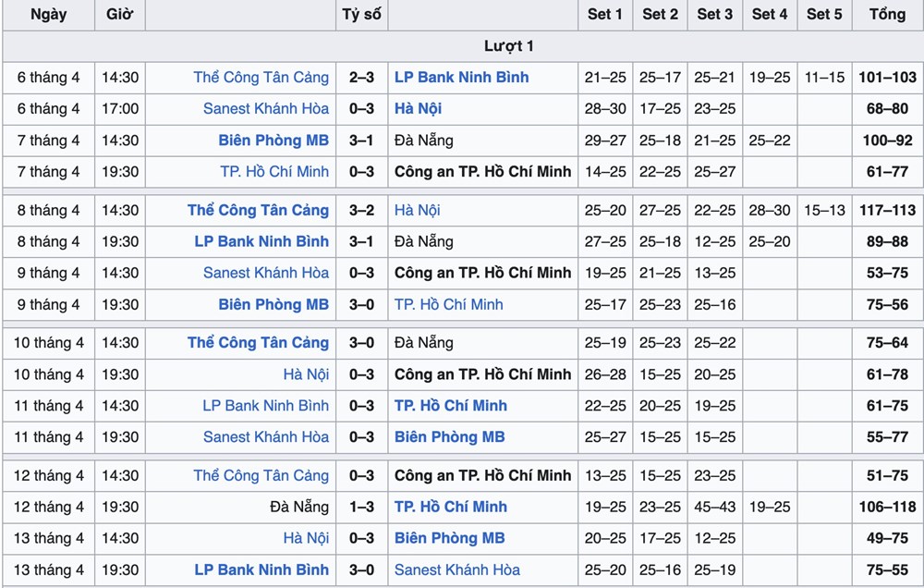The height and width of the screenshot is (588, 924).
Task: Click the "Lượt 1" round header row
Action: pos(508,46)
